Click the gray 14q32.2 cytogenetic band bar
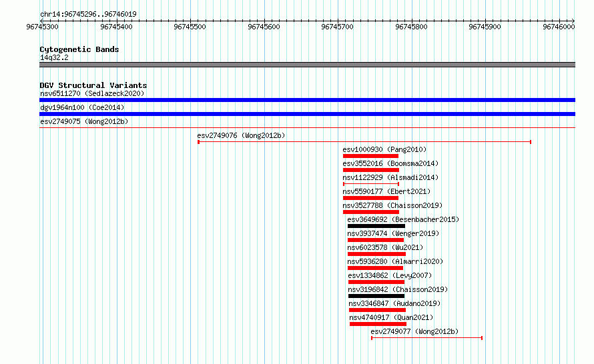The image size is (594, 364). (307, 65)
